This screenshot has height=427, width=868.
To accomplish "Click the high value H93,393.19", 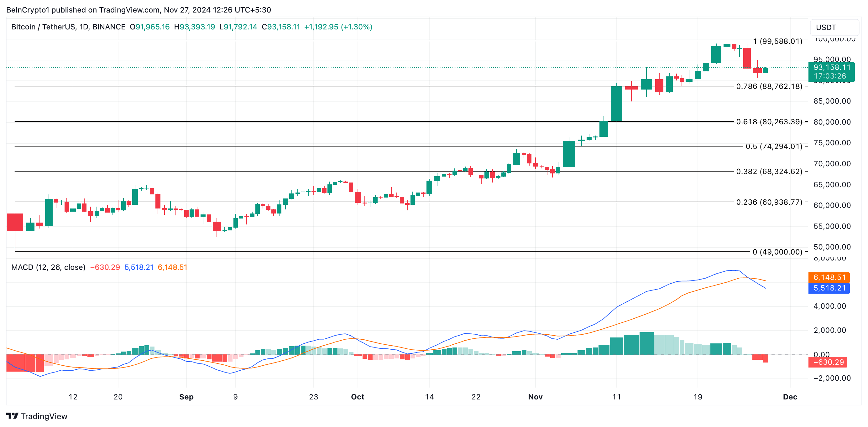I will (194, 27).
